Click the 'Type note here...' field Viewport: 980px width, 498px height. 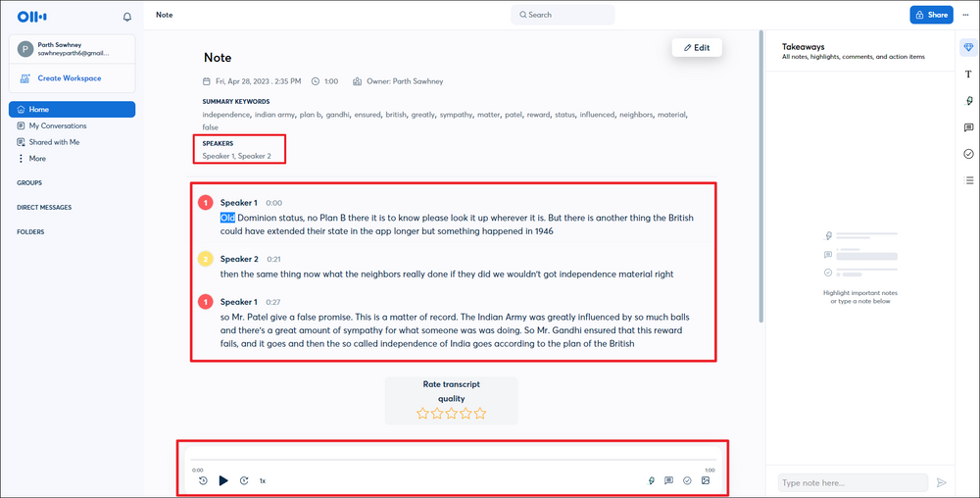tap(852, 482)
